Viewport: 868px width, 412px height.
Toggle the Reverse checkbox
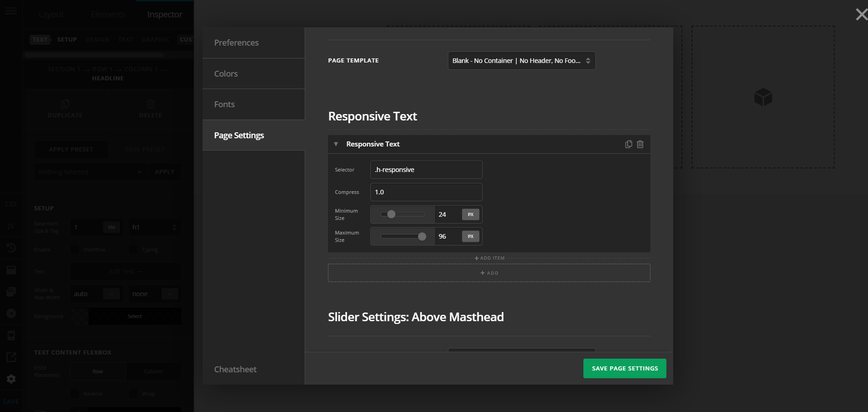(75, 393)
